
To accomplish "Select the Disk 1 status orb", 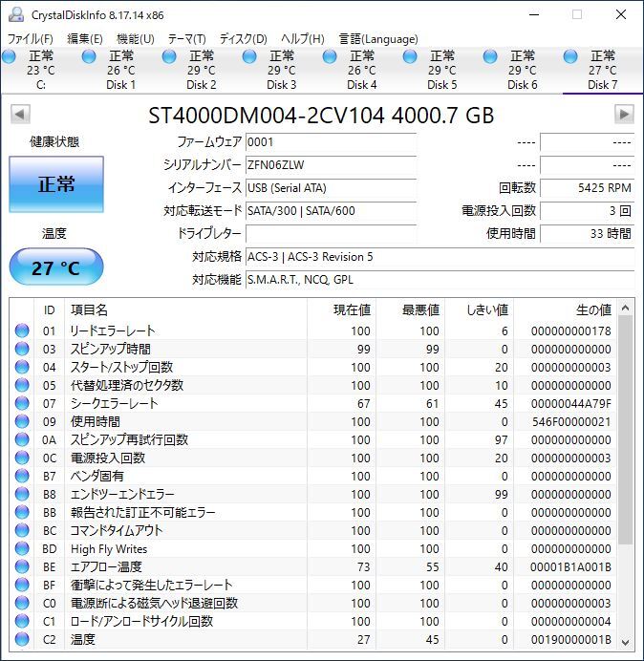I will pyautogui.click(x=89, y=56).
